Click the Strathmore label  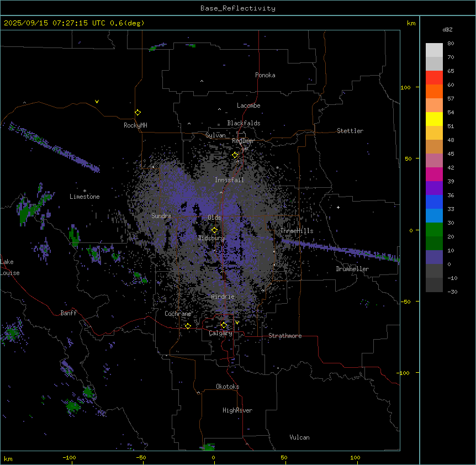click(285, 336)
